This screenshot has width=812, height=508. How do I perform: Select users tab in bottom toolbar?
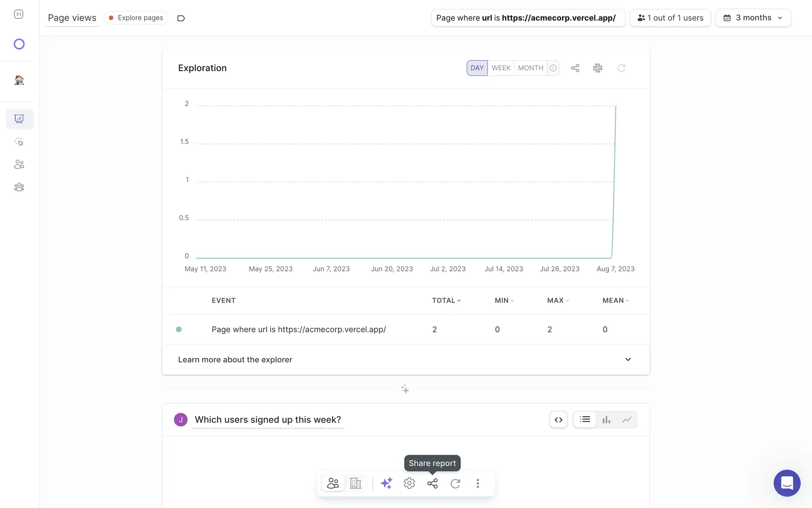[333, 483]
